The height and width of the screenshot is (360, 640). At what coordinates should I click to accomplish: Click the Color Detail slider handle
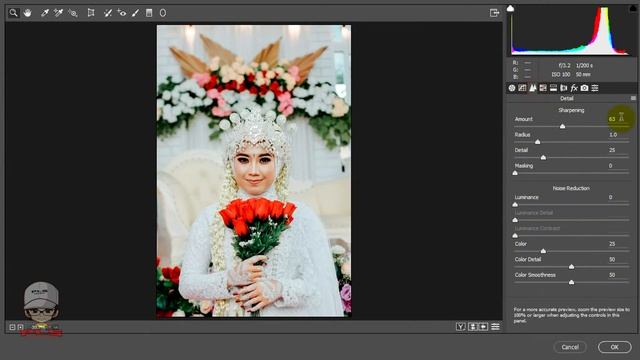coord(571,266)
